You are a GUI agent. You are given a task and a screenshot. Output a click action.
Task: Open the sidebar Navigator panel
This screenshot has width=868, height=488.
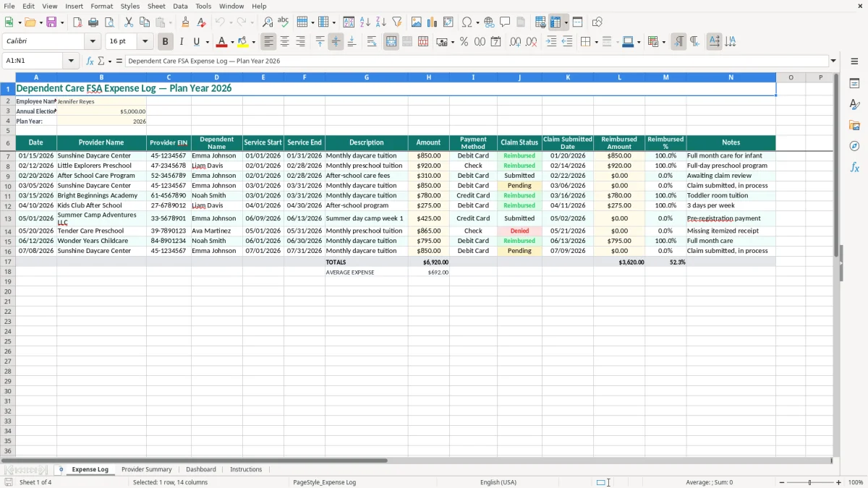(854, 146)
